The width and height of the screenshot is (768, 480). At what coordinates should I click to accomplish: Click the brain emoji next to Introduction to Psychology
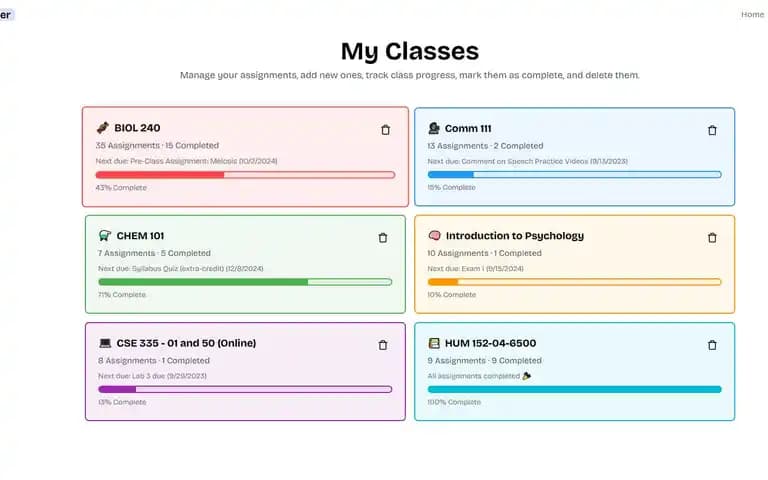(434, 236)
